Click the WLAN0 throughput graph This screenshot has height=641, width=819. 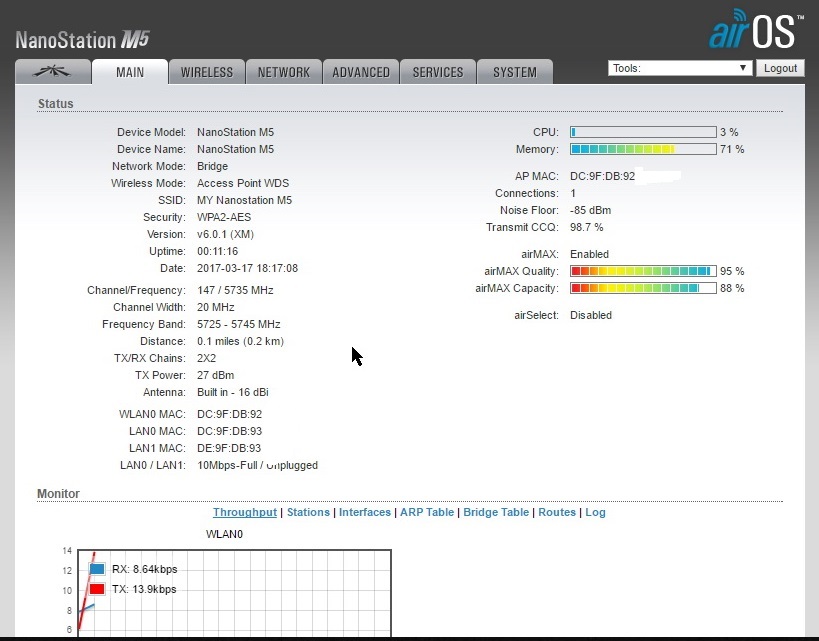[235, 592]
